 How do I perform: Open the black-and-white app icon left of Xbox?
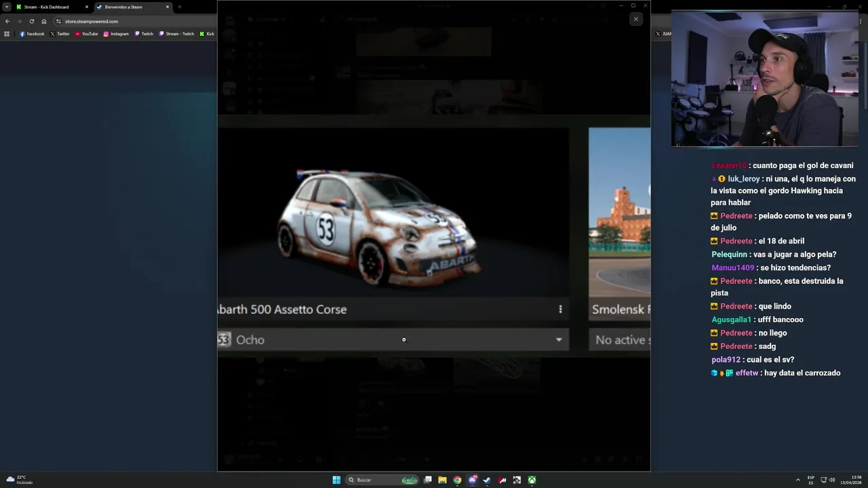(517, 480)
